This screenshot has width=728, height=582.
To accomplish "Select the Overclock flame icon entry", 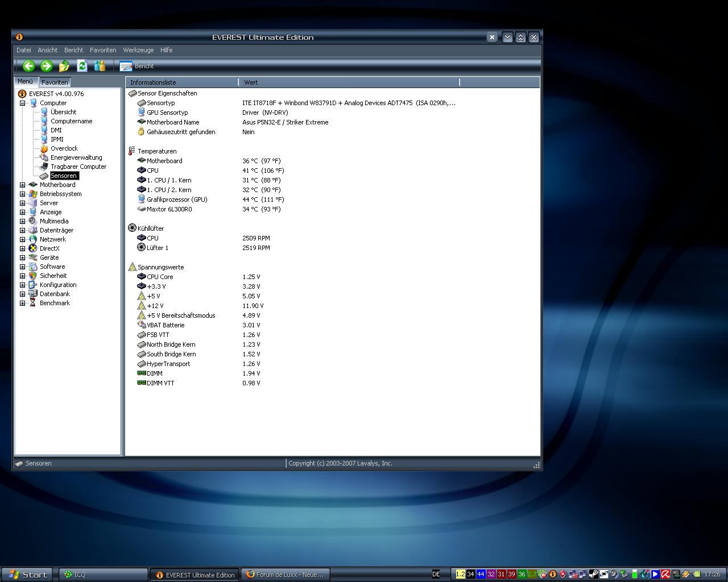I will pyautogui.click(x=44, y=148).
